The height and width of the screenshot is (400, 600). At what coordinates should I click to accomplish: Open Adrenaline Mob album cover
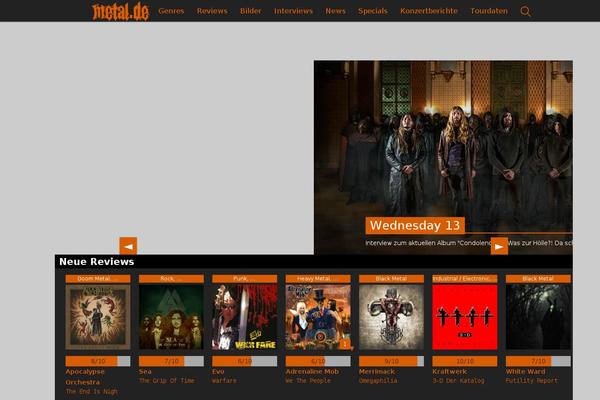(318, 317)
